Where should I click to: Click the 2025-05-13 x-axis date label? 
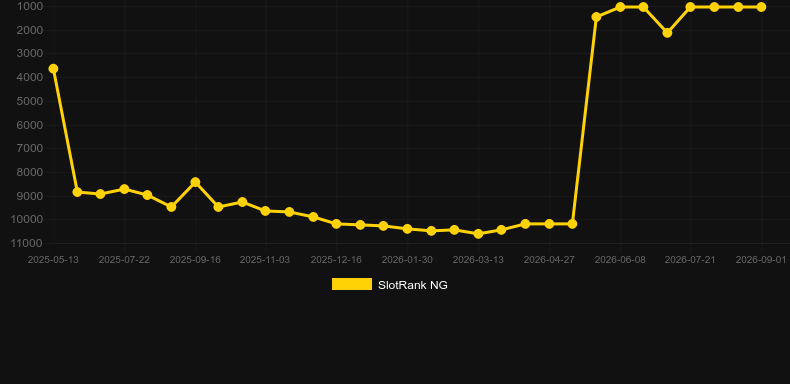click(53, 260)
